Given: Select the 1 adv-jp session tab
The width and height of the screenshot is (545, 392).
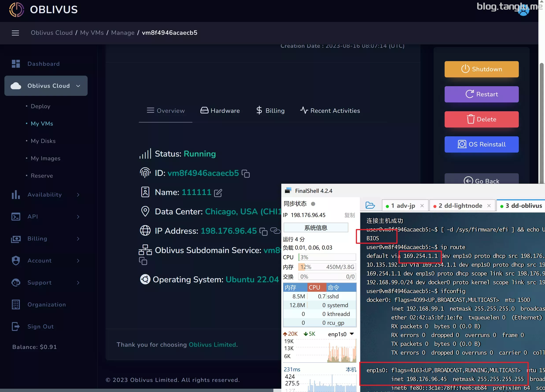Looking at the screenshot, I should click(405, 206).
